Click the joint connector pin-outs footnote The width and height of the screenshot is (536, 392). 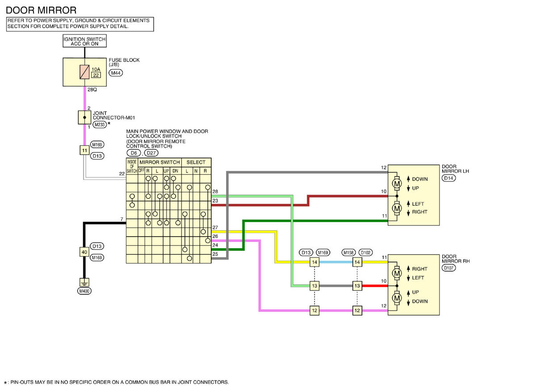(117, 382)
